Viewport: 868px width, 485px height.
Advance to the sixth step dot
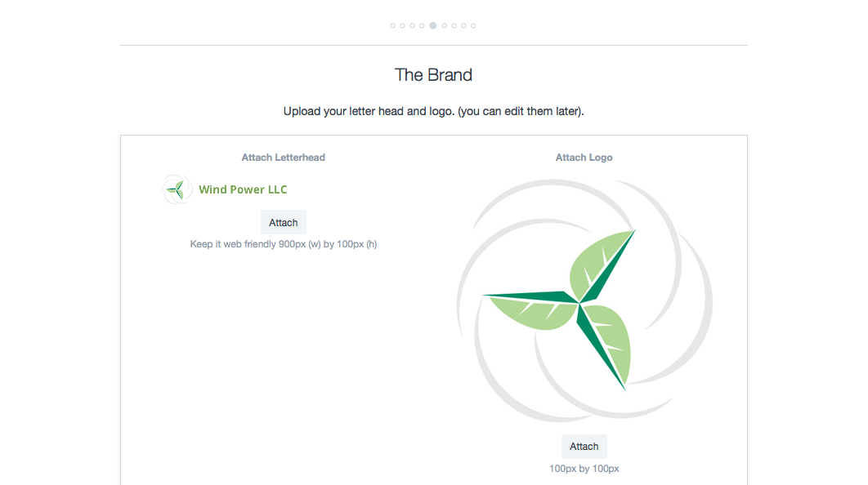click(444, 26)
